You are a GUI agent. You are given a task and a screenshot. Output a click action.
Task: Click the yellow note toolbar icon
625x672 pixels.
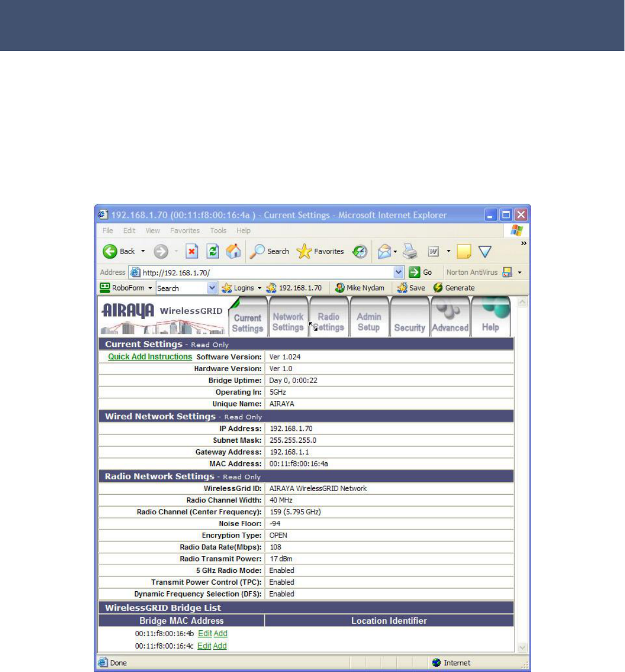tap(463, 251)
